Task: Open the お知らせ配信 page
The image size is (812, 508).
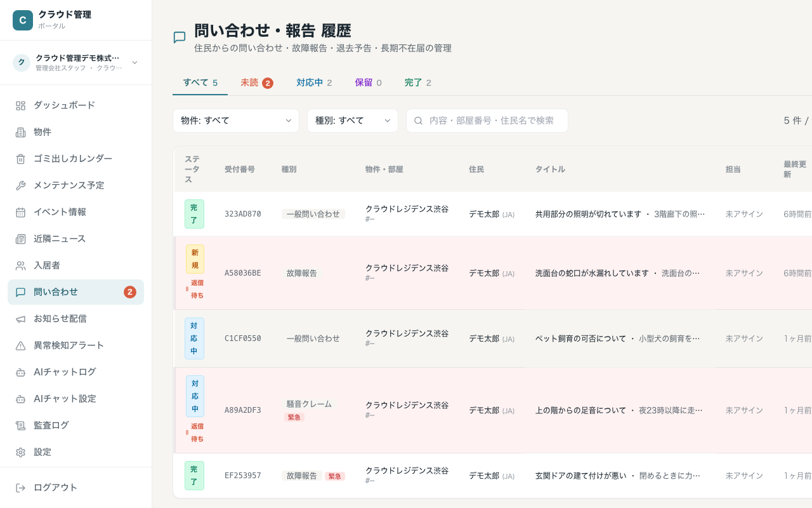Action: [x=75, y=319]
